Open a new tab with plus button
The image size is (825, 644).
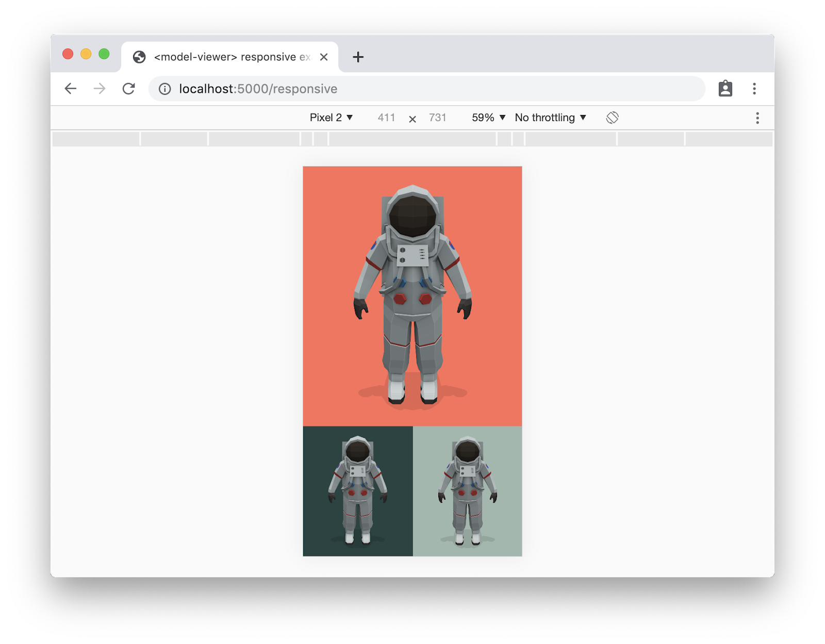358,57
